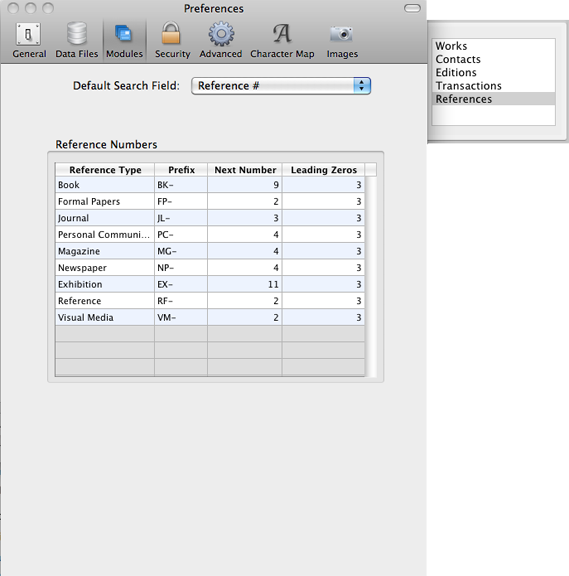
Task: Click the Leading Zeros column header
Action: click(x=324, y=170)
